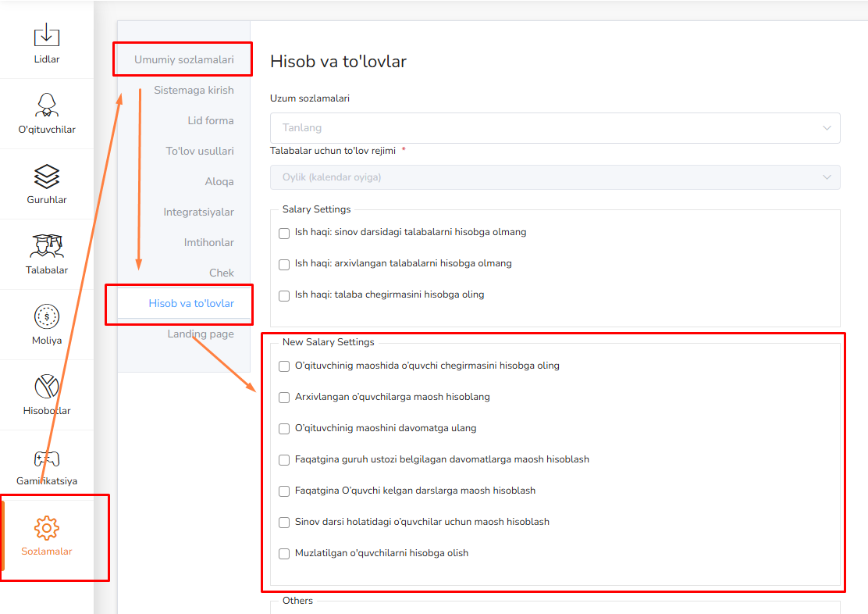Viewport: 868px width, 614px height.
Task: Click the O'qituvchilar teacher icon
Action: [47, 105]
